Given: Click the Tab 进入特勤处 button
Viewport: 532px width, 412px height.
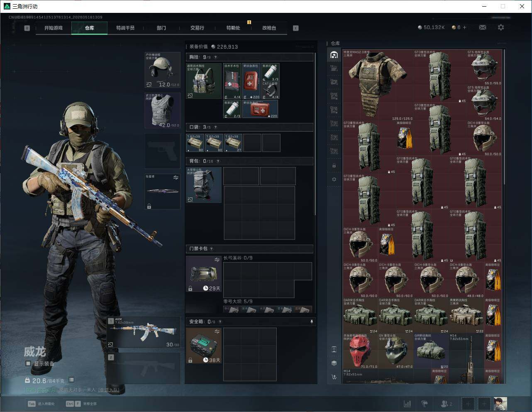Looking at the screenshot, I should [41, 404].
